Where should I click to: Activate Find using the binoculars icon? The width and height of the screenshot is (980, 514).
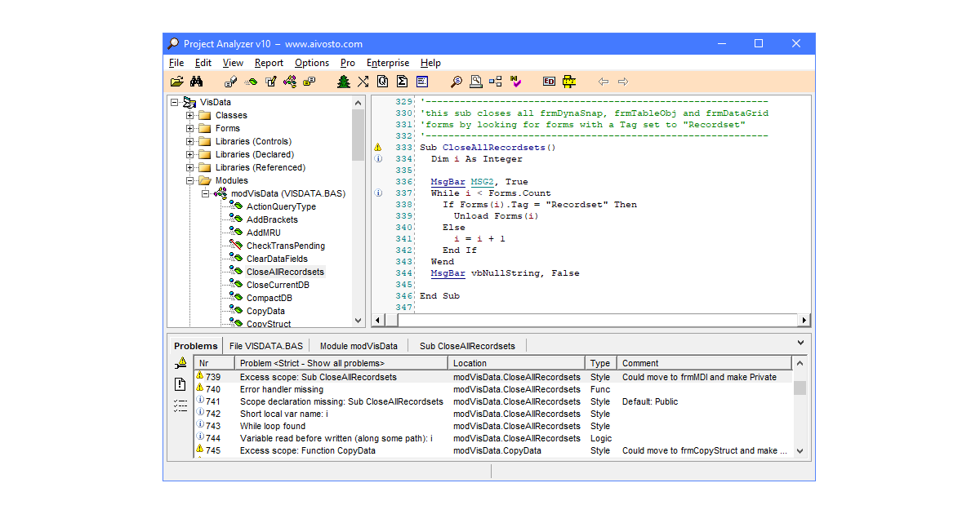tap(198, 81)
